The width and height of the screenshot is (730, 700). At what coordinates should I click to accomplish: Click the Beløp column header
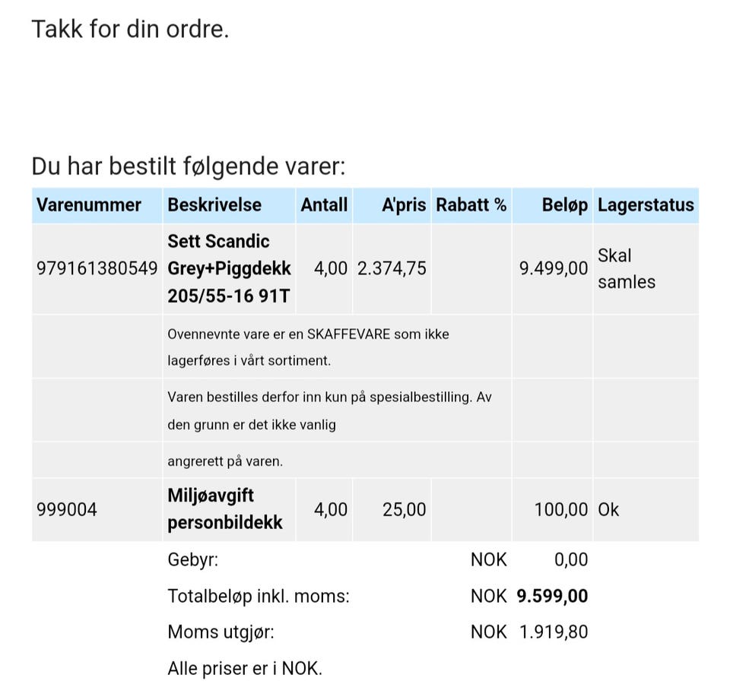coord(564,205)
